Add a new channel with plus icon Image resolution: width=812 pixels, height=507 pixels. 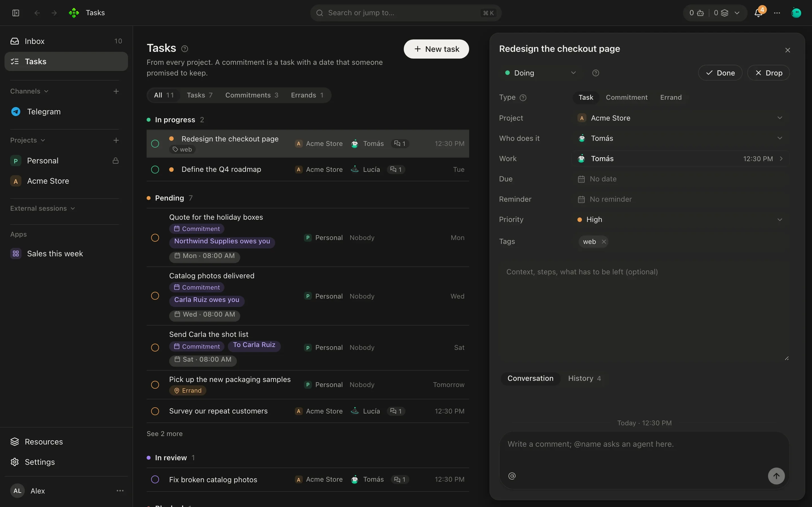[x=116, y=91]
